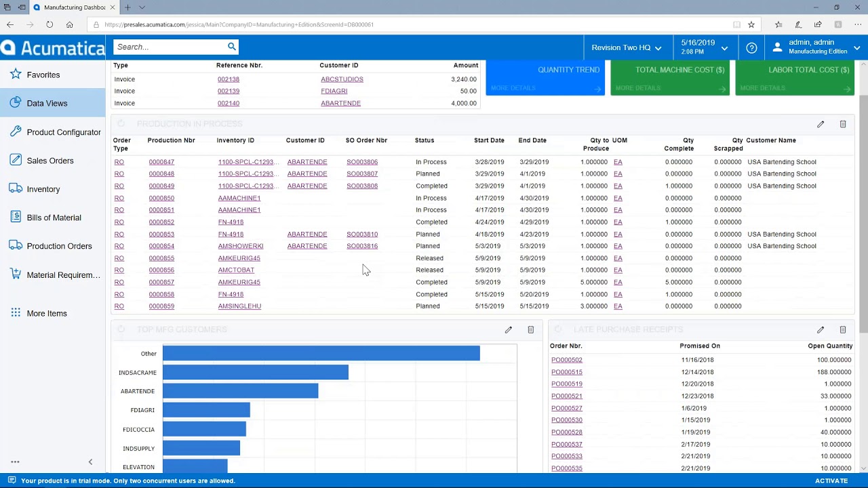Delete the Production In Process widget
The width and height of the screenshot is (868, 488).
click(x=843, y=124)
